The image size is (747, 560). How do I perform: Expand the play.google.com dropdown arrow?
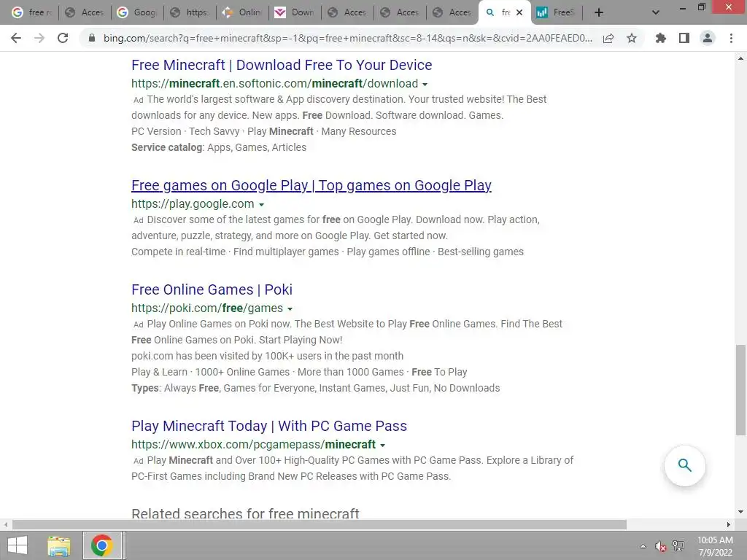tap(261, 205)
